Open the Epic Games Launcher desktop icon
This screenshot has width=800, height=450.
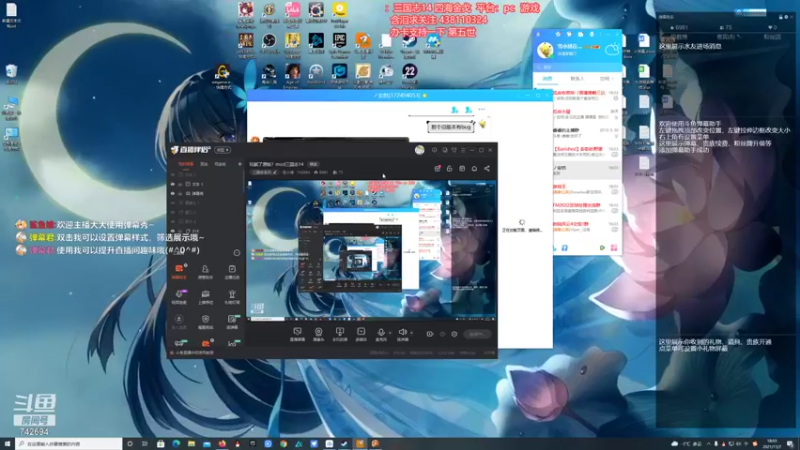click(340, 44)
